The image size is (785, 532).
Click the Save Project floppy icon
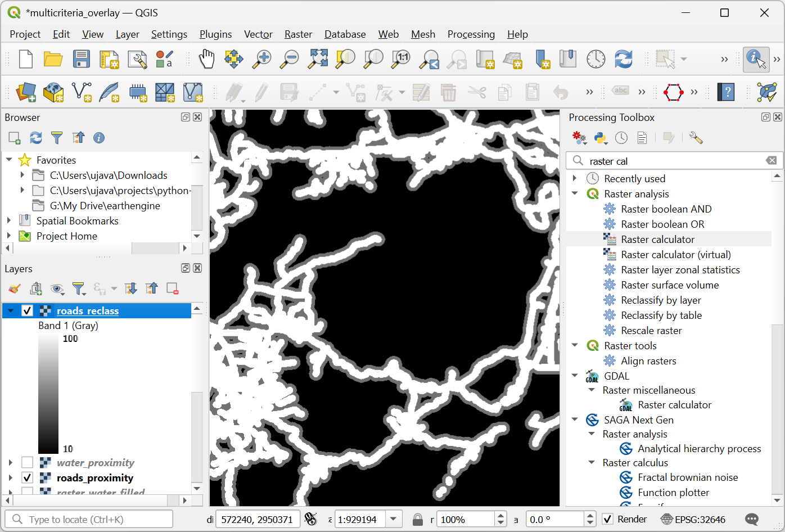point(81,59)
